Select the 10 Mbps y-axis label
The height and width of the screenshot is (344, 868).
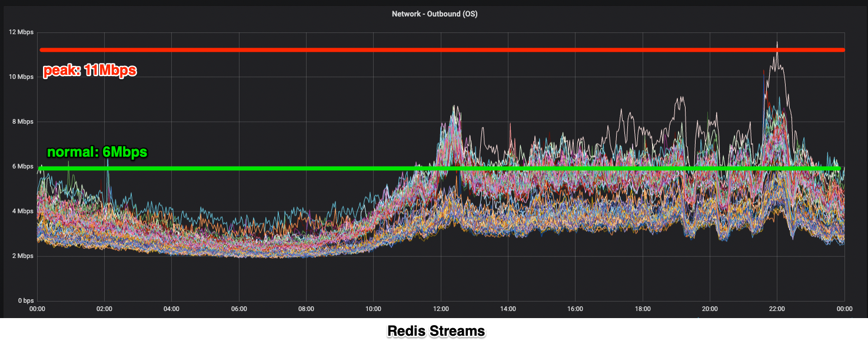point(21,77)
